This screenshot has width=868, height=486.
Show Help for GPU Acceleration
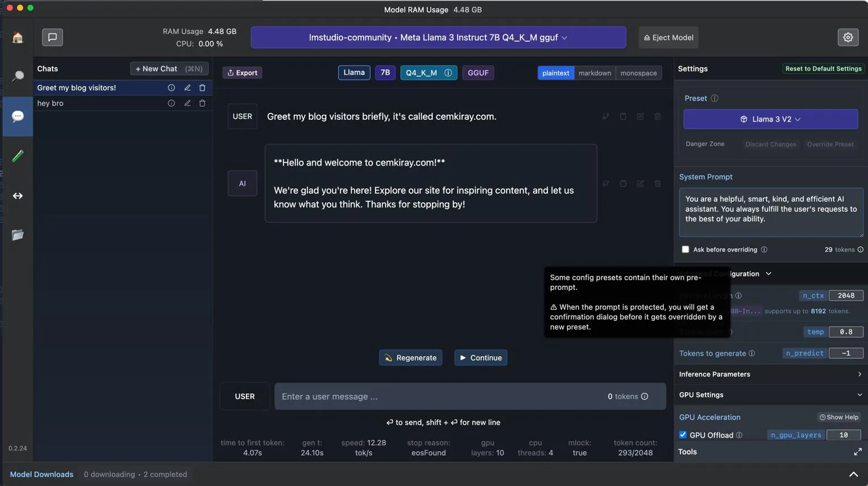(839, 417)
